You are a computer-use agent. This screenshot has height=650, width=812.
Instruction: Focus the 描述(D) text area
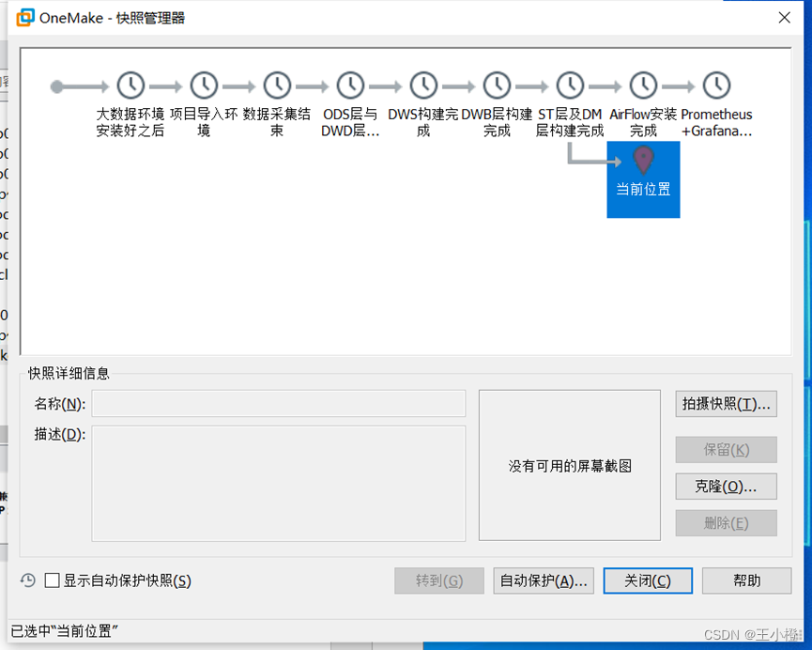coord(279,484)
